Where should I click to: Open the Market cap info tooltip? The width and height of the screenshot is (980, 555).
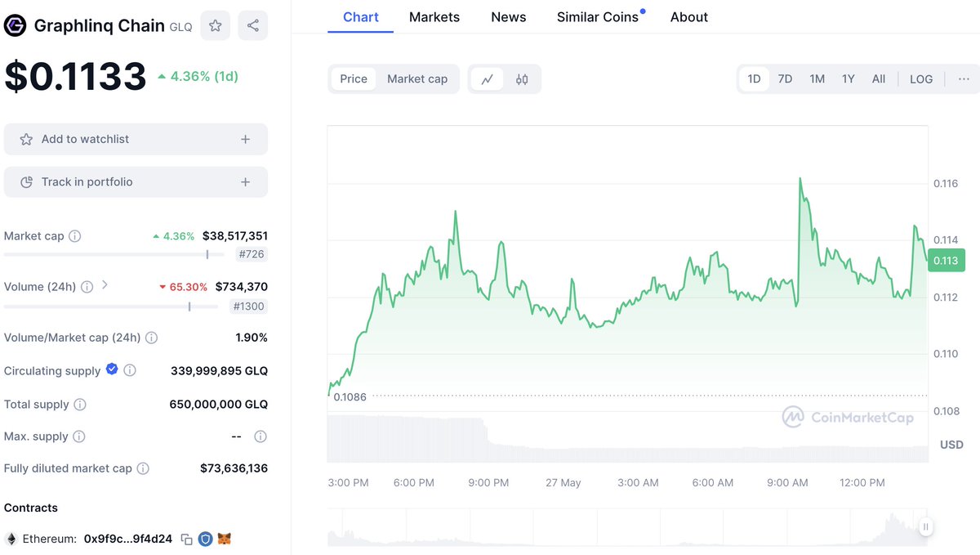coord(74,235)
